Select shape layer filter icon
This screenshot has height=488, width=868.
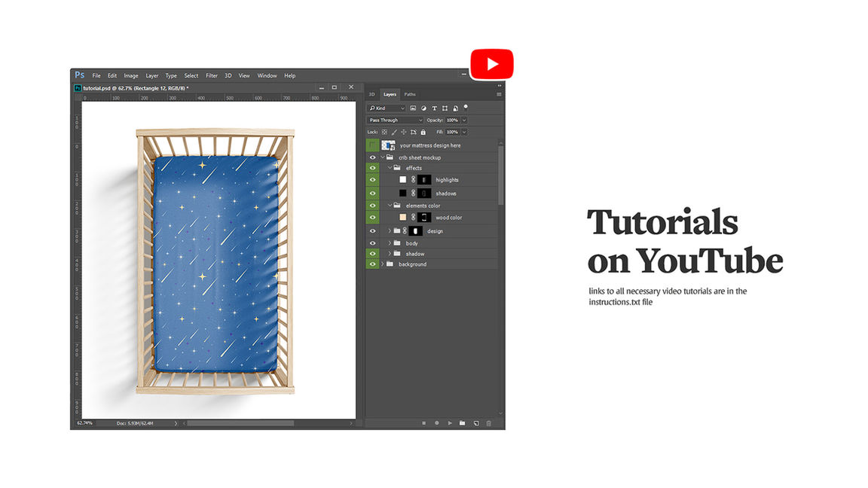coord(445,108)
